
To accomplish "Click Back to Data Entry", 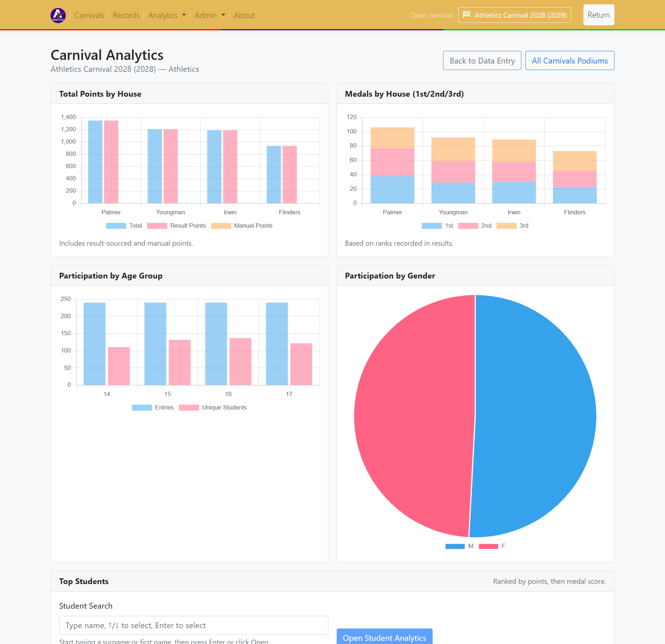I will coord(482,60).
